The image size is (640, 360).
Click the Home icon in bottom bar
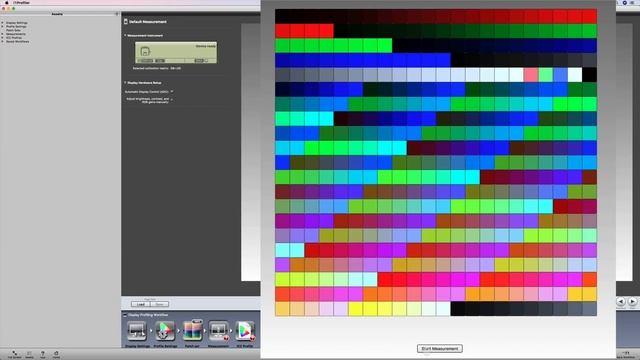pos(56,353)
